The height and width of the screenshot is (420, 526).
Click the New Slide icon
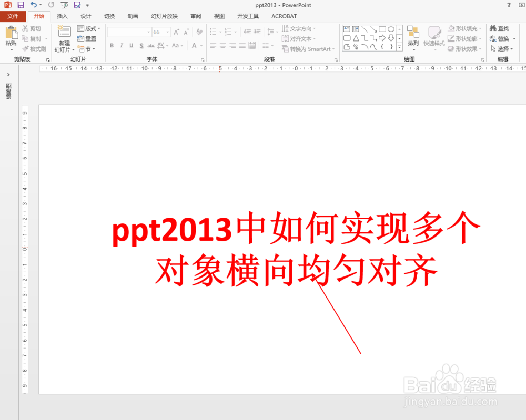point(64,32)
